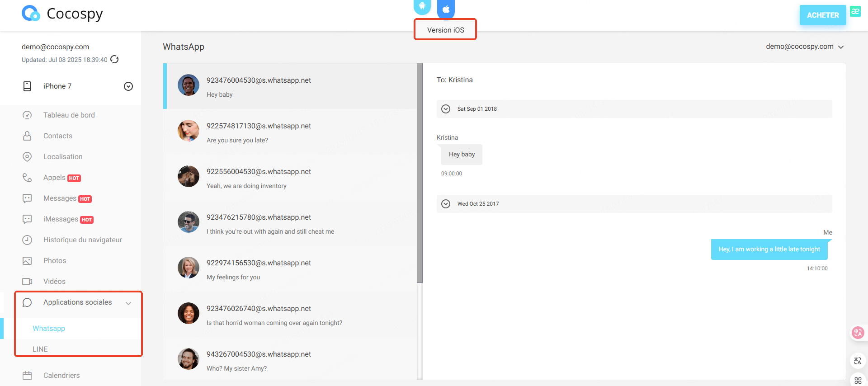Viewport: 868px width, 386px height.
Task: Open chat 943267004530 Who My sister Amy
Action: [290, 360]
